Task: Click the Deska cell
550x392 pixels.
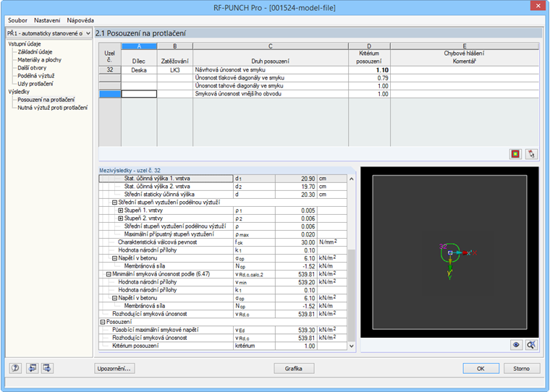Action: point(139,70)
